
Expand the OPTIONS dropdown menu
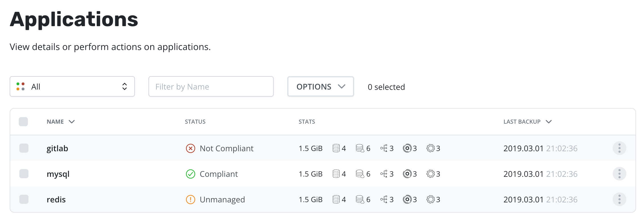tap(321, 86)
